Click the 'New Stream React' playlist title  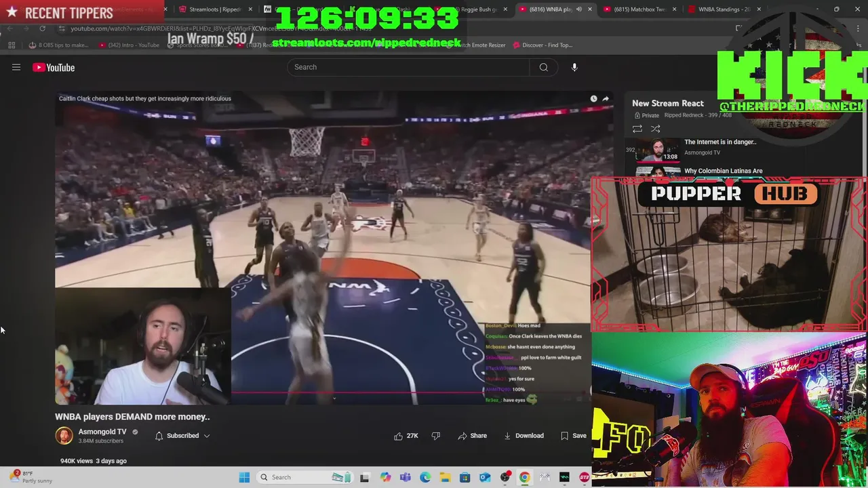coord(668,103)
